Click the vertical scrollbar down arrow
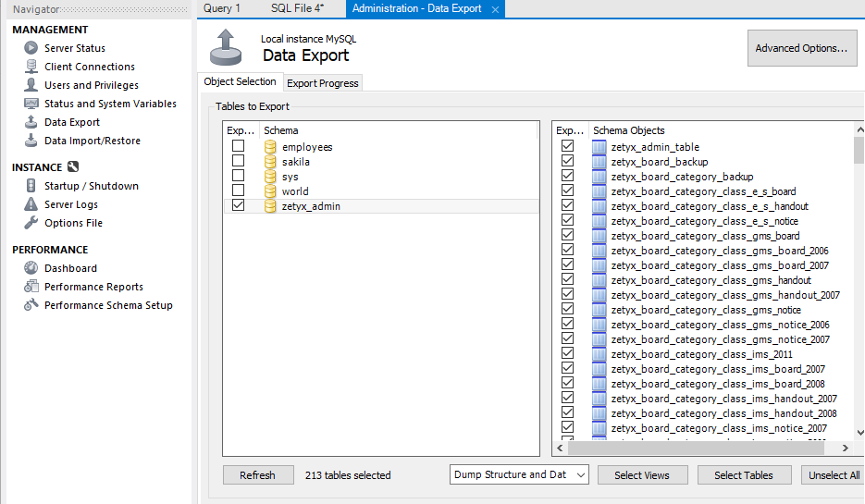Viewport: 865px width, 504px height. click(x=859, y=433)
